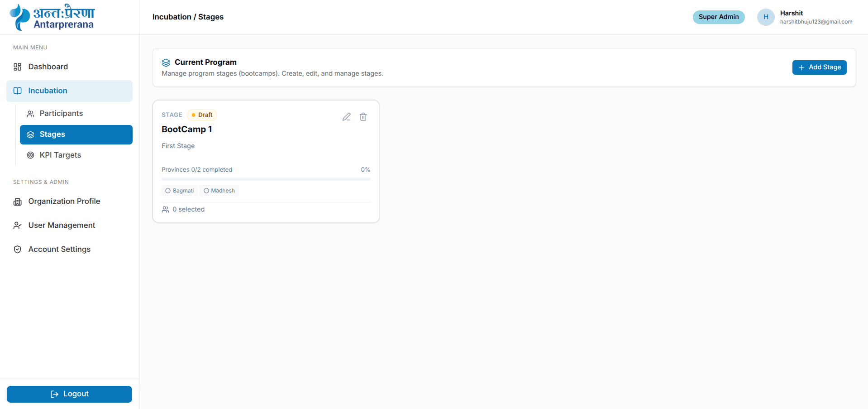Click the '0 selected' participants text
Image resolution: width=868 pixels, height=409 pixels.
pyautogui.click(x=189, y=209)
